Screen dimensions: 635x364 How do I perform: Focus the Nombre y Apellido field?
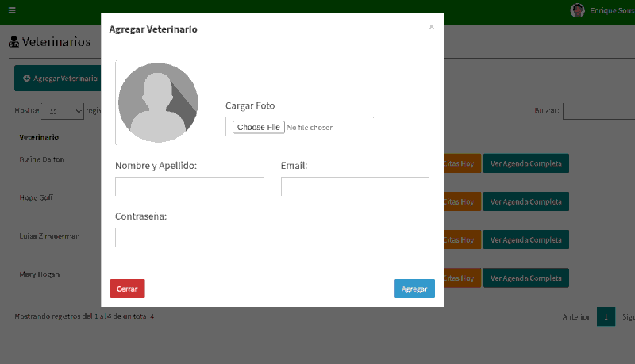[x=189, y=186]
